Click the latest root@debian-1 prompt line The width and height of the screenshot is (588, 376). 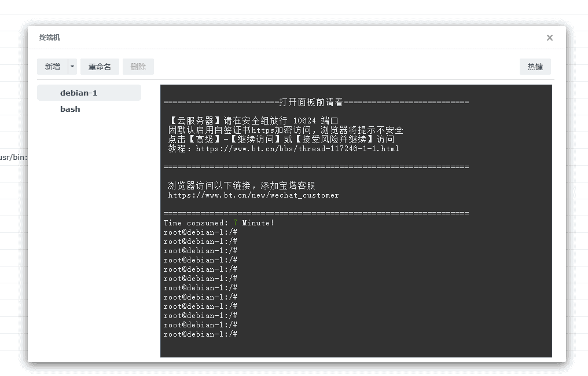(200, 334)
